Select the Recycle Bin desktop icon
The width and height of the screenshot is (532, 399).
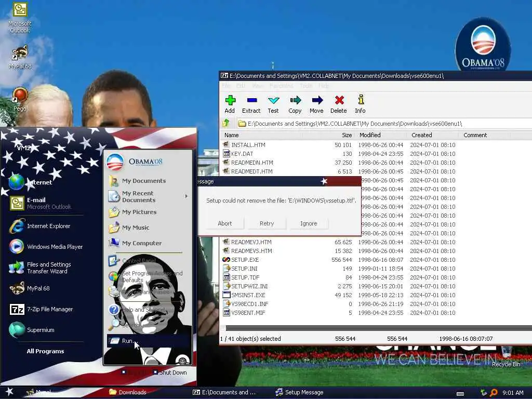pos(506,356)
